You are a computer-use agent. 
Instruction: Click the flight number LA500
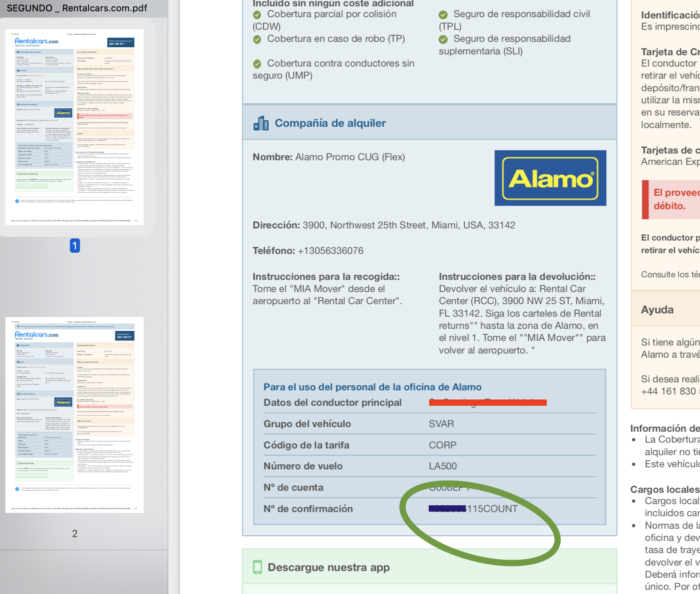(x=442, y=466)
